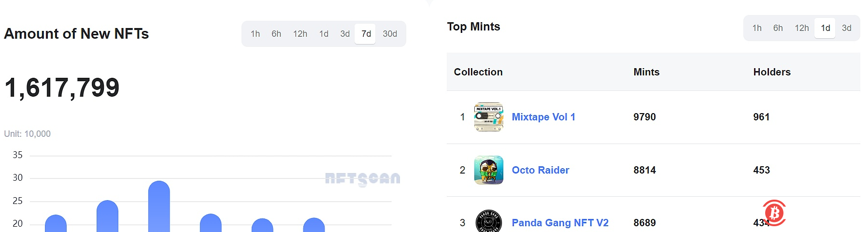Show Top Mints for 6h
Image resolution: width=868 pixels, height=232 pixels.
click(778, 28)
